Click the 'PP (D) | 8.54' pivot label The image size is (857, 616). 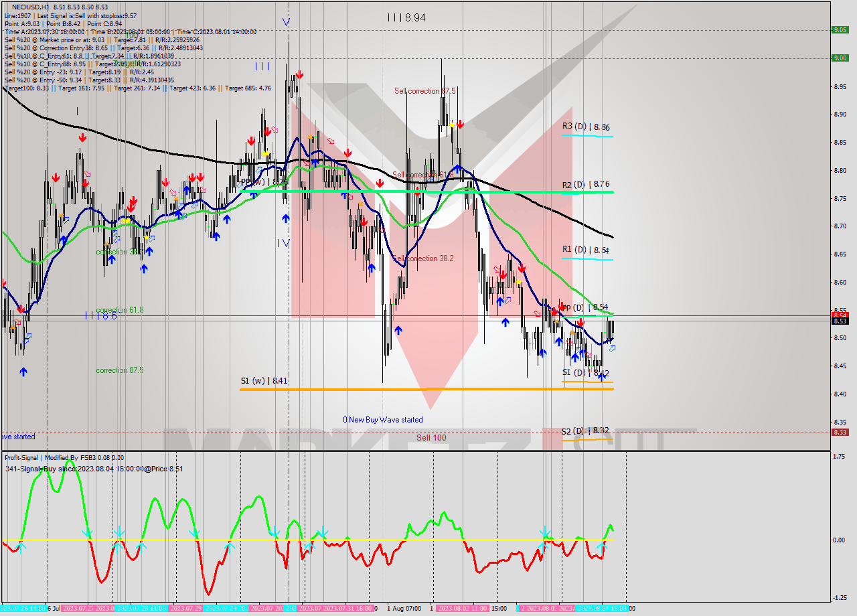coord(585,307)
